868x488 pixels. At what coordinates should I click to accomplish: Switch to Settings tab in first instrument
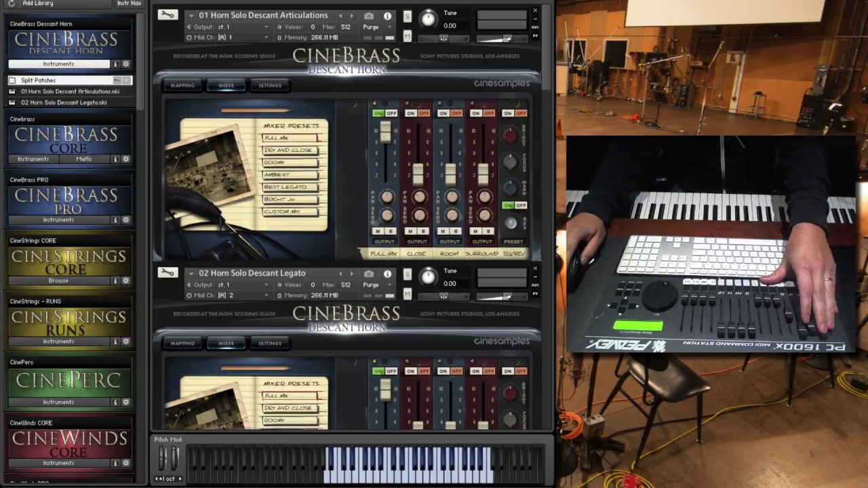click(x=269, y=85)
